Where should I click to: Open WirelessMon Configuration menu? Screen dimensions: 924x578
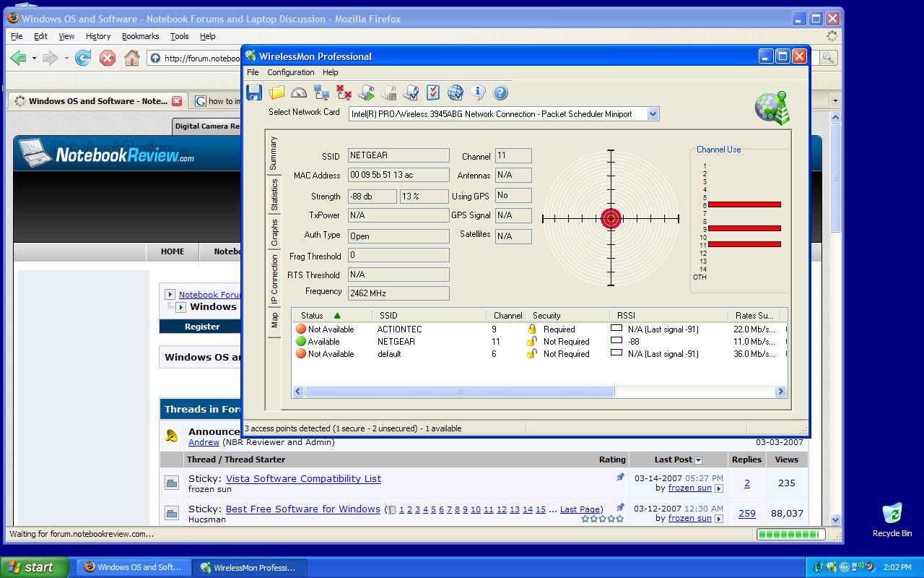[290, 72]
